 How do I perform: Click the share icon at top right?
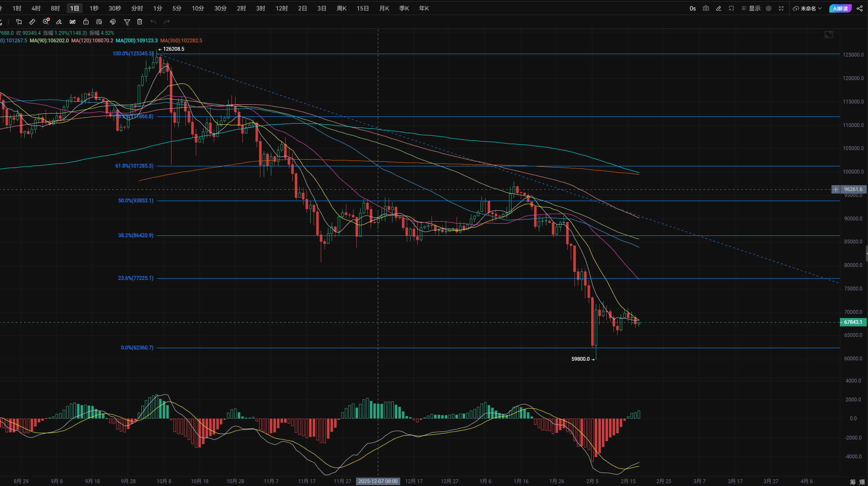coord(859,8)
